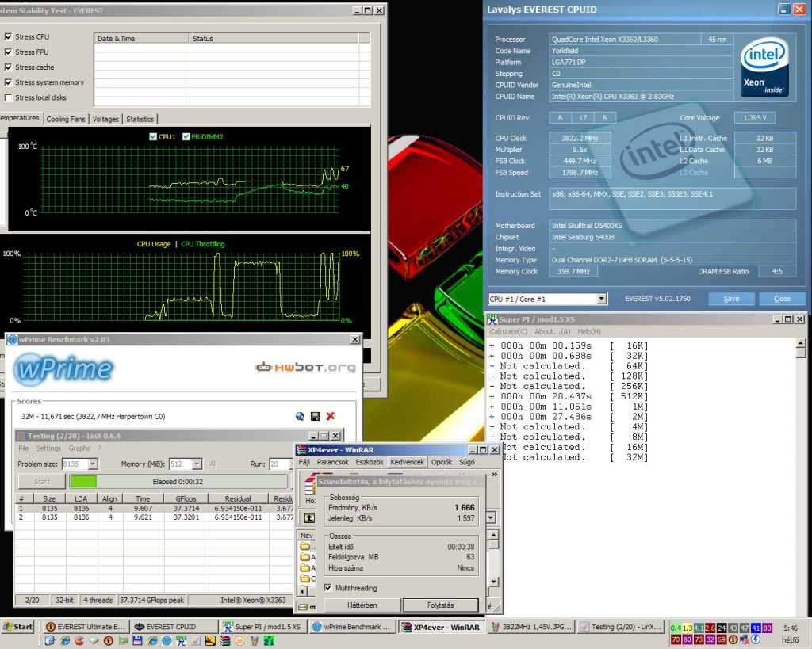
Task: Open the WinRAR address bar dropdown arrow
Action: click(490, 517)
